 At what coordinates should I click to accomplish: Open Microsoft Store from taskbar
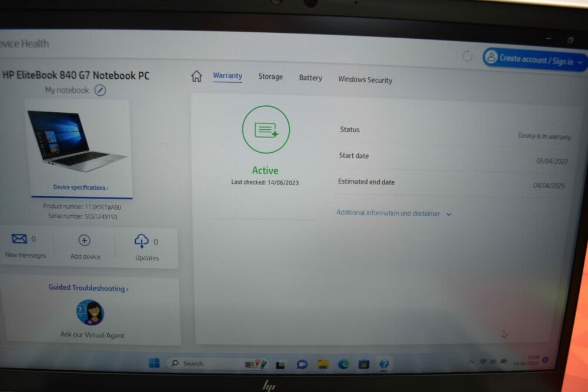click(x=363, y=364)
